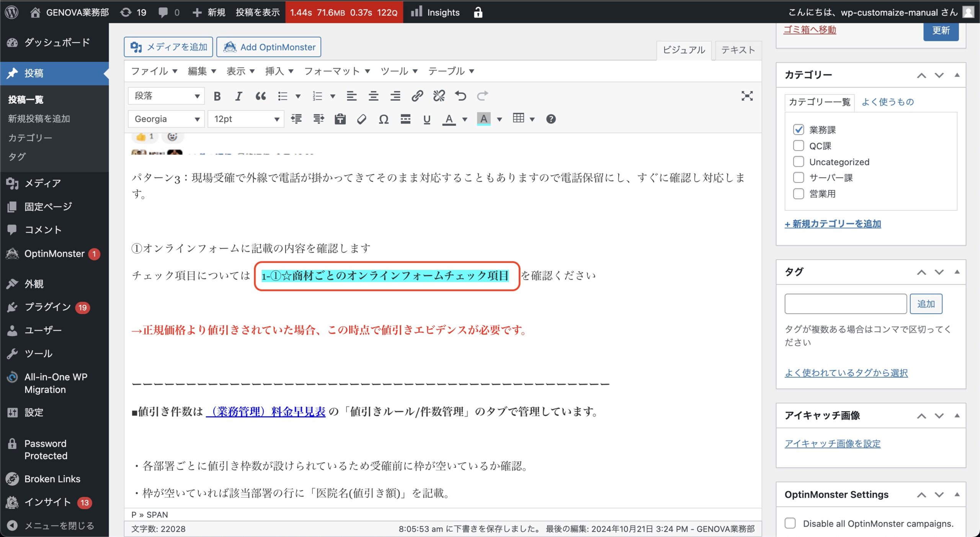Uncheck the 業務課 category checkbox
The width and height of the screenshot is (980, 537).
(798, 130)
